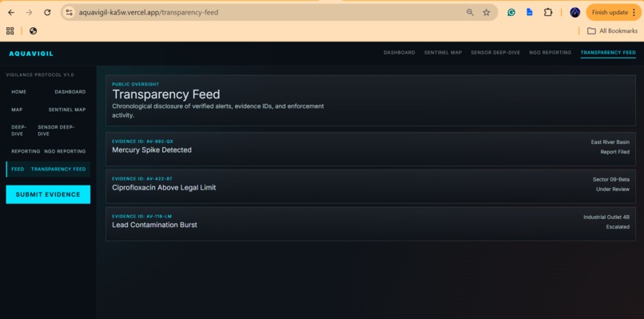Click evidence ID AV-422-BT

click(142, 179)
